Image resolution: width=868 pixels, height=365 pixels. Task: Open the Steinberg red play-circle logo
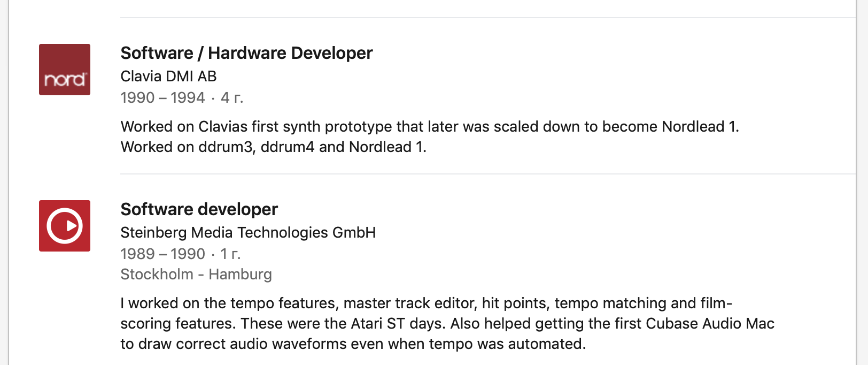point(65,226)
